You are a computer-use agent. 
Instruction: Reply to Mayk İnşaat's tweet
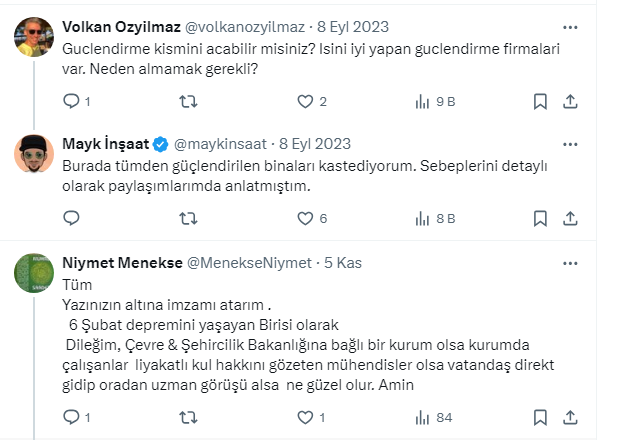pos(71,218)
